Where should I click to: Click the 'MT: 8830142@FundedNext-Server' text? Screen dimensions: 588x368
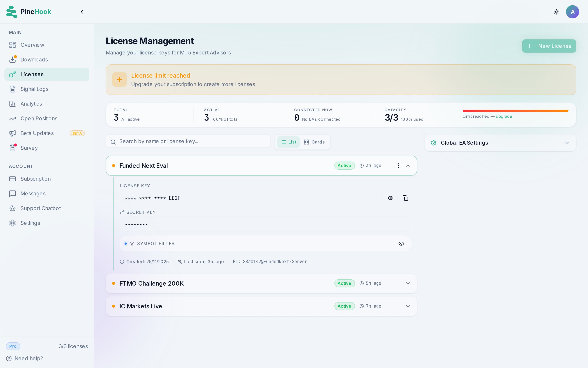click(x=270, y=262)
